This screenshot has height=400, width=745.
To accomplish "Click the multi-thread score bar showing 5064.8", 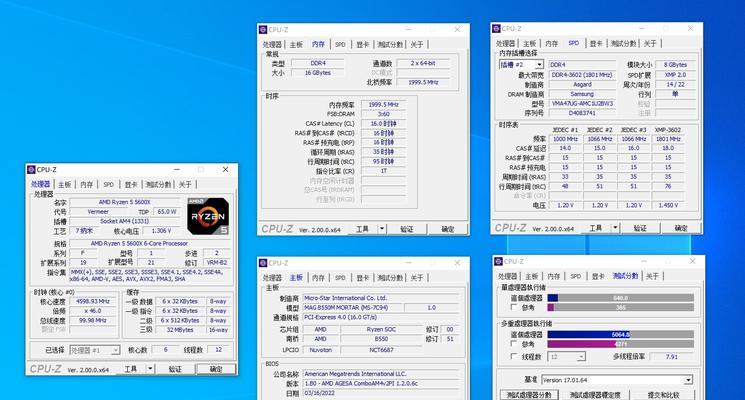I will click(621, 334).
